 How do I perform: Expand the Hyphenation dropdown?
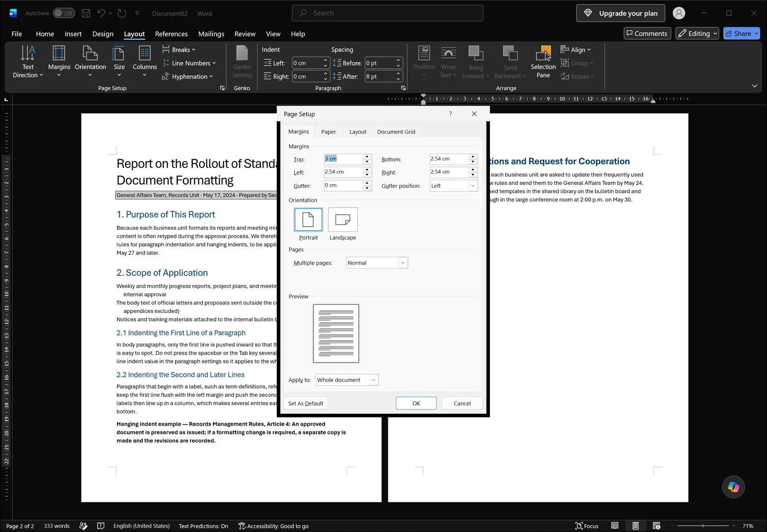[x=187, y=77]
